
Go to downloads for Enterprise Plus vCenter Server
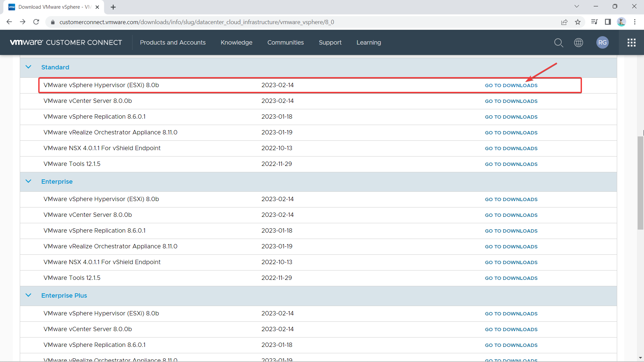click(511, 329)
